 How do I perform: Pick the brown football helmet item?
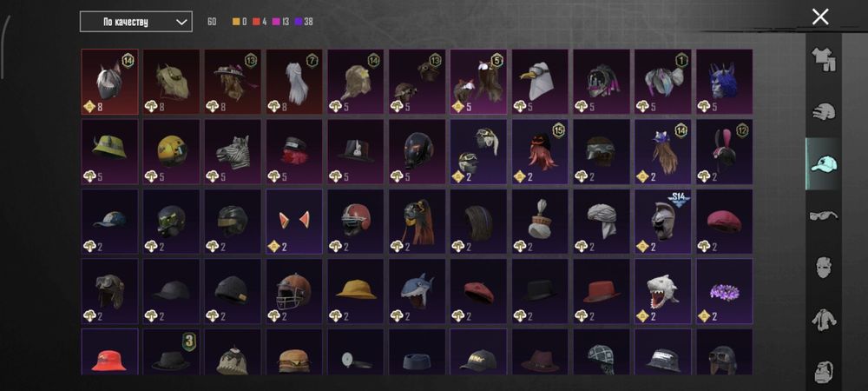[x=294, y=291]
